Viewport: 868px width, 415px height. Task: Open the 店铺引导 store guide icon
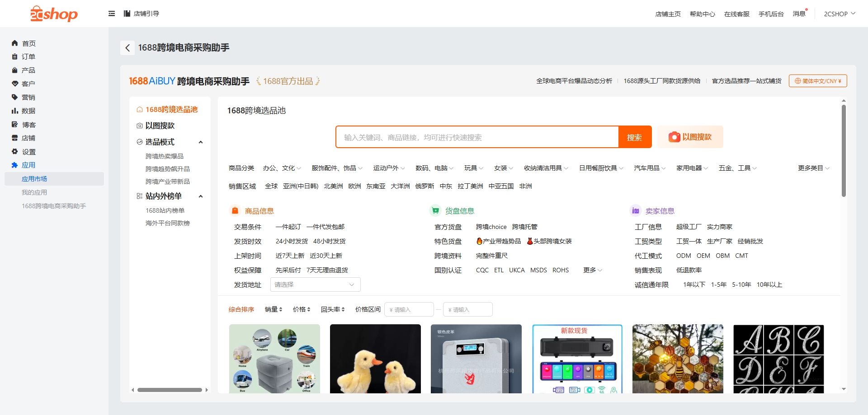(127, 14)
